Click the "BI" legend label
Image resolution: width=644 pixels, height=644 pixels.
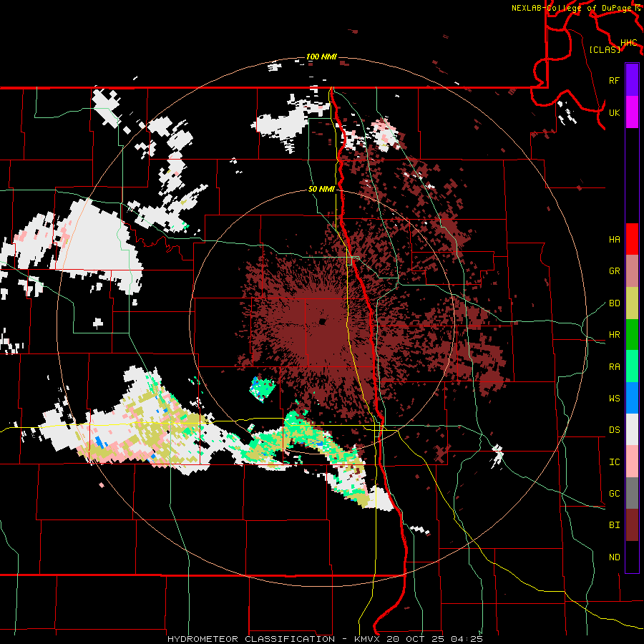tap(614, 525)
